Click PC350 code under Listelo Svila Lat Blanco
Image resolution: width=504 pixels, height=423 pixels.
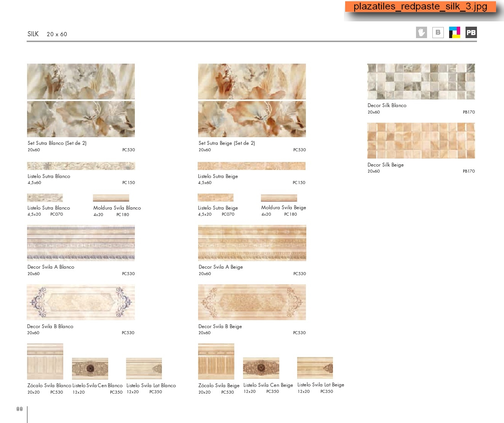coord(156,392)
